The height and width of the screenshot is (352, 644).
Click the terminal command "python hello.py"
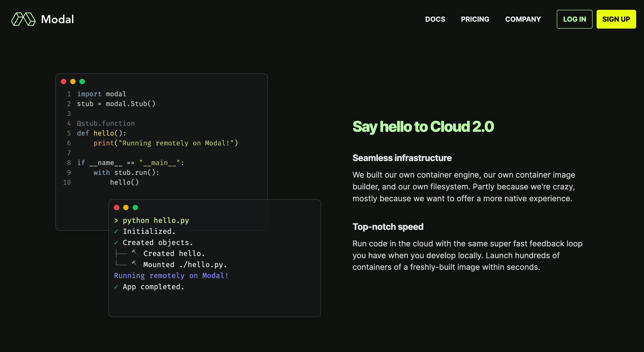click(156, 221)
